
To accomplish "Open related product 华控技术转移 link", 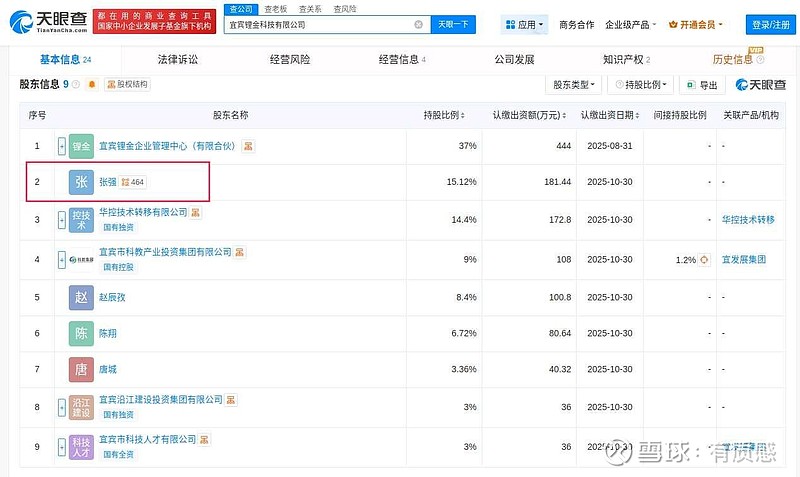I will point(748,220).
